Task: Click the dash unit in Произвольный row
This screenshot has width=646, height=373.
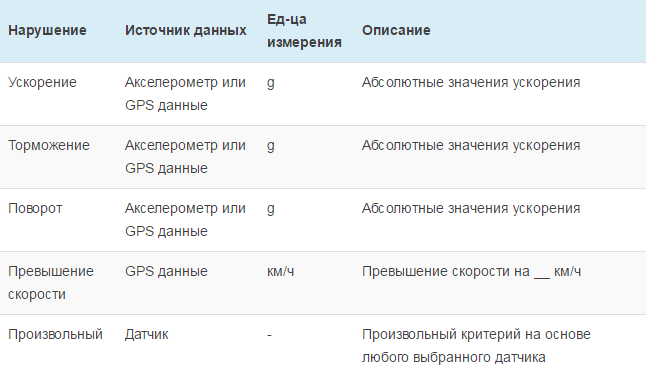Action: click(269, 335)
